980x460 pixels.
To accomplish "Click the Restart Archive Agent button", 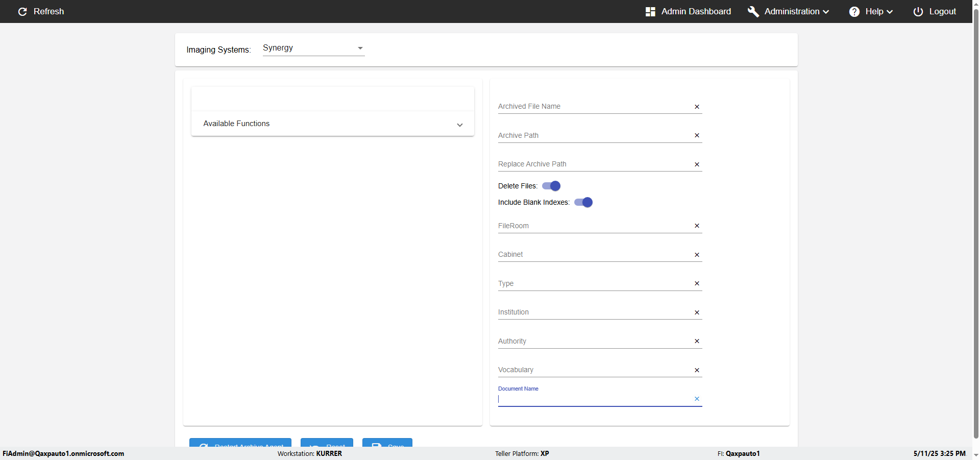I will (x=240, y=443).
